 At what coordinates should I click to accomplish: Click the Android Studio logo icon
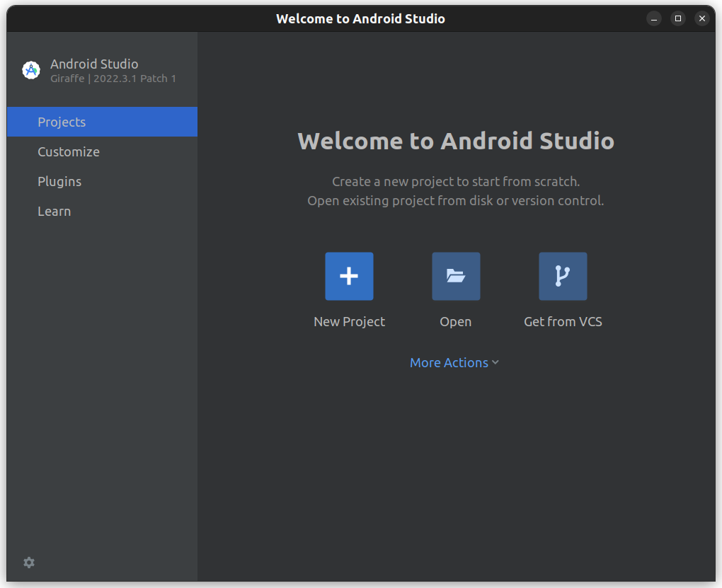coord(31,70)
